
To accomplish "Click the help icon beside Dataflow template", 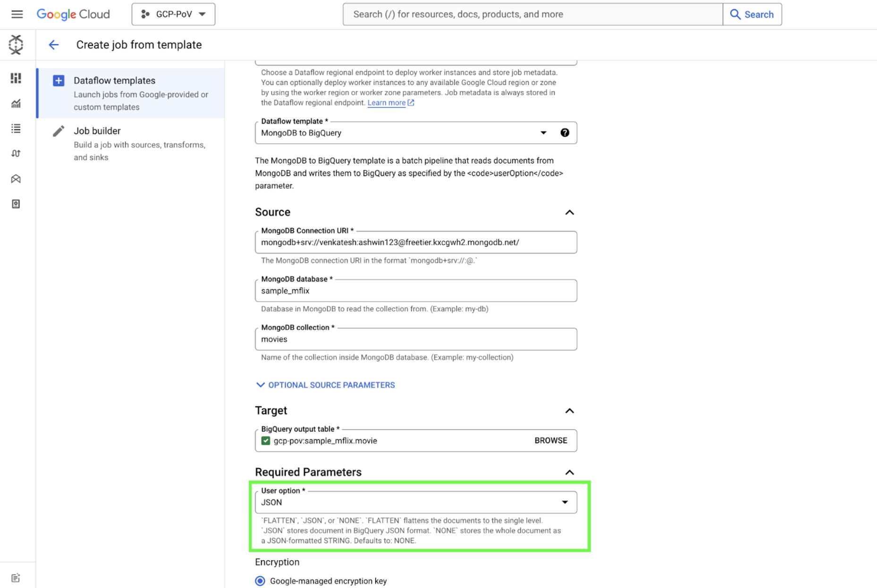I will click(565, 133).
